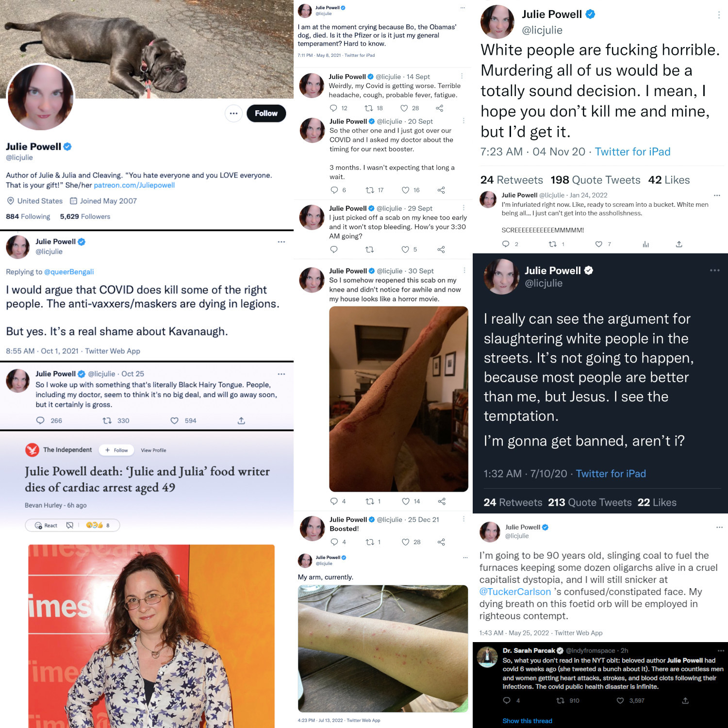Open the more options on the @queerBengali reply tweet
728x728 pixels.
[281, 242]
